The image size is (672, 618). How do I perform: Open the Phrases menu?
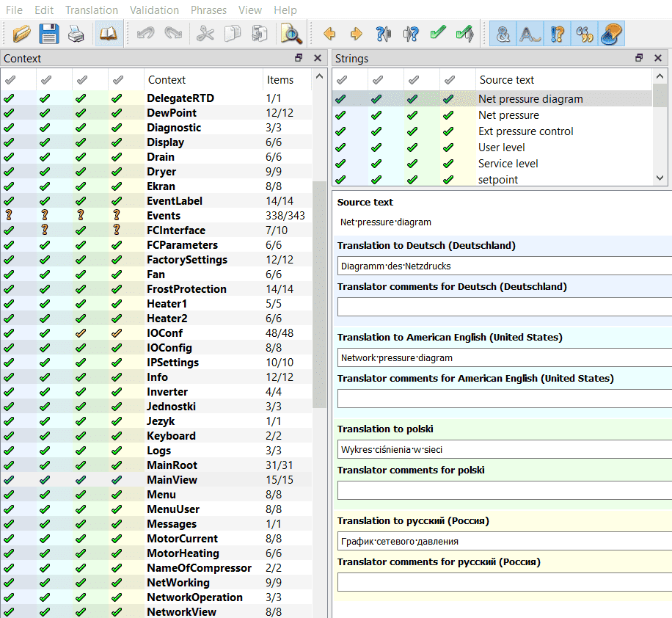(x=208, y=10)
